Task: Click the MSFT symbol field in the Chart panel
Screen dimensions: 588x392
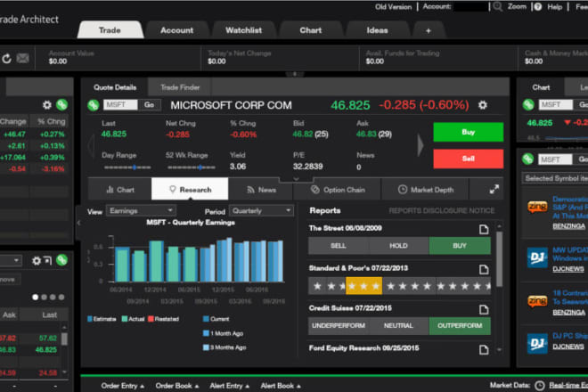Action: coord(556,104)
